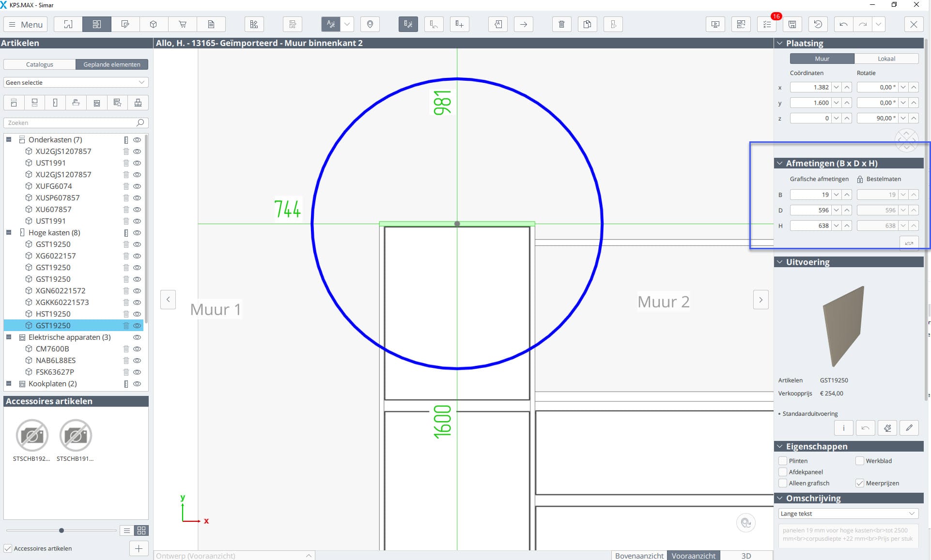Image resolution: width=931 pixels, height=560 pixels.
Task: Click the undo arrow in top toolbar
Action: coord(843,24)
